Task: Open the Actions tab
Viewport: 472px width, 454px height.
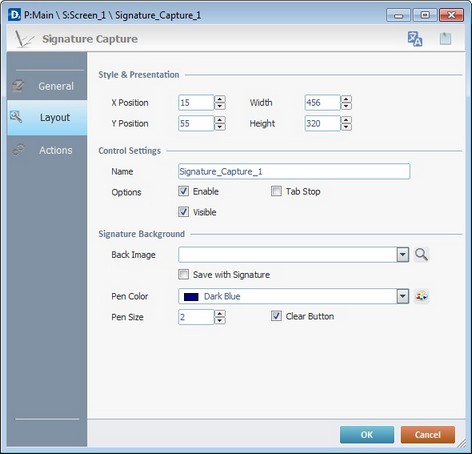Action: 47,150
